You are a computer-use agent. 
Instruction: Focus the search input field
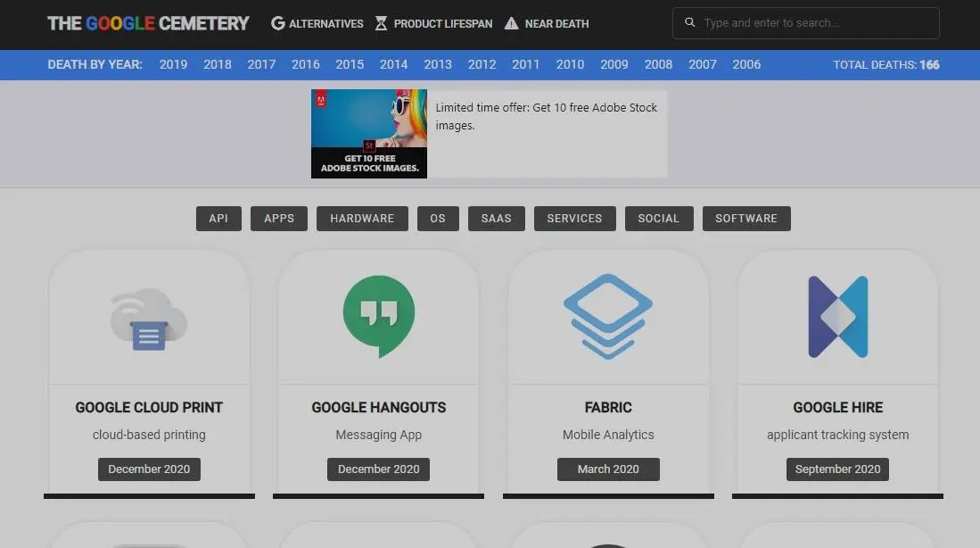pyautogui.click(x=805, y=23)
